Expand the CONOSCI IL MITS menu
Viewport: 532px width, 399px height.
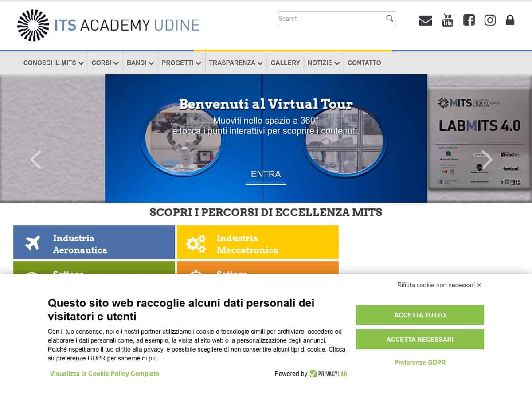(x=54, y=63)
